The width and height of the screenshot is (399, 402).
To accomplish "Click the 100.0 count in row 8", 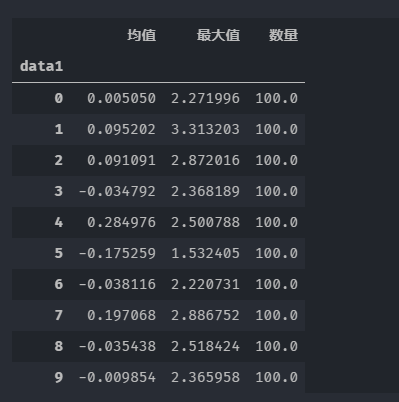I will point(277,346).
